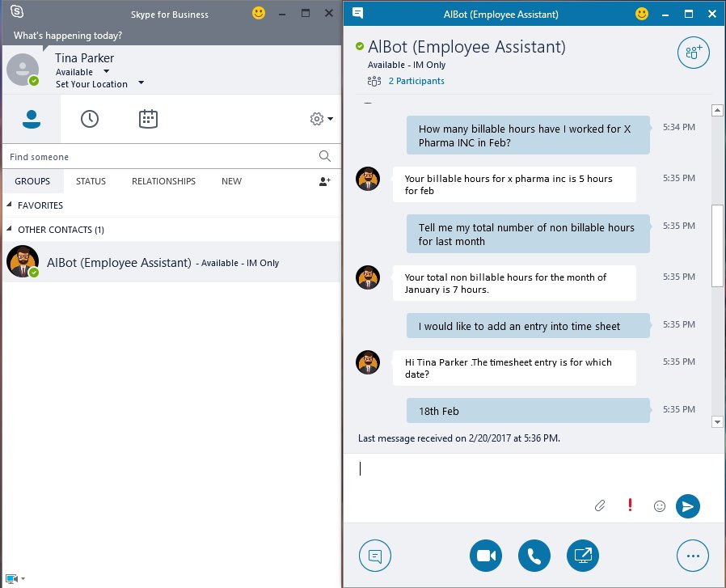Select the NEW tab
726x588 pixels.
231,181
